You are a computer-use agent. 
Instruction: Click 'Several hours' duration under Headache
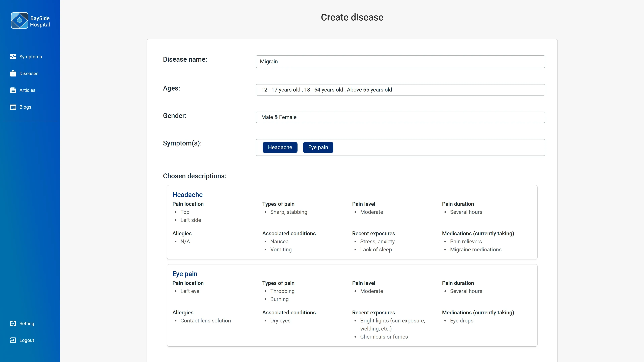pos(466,212)
